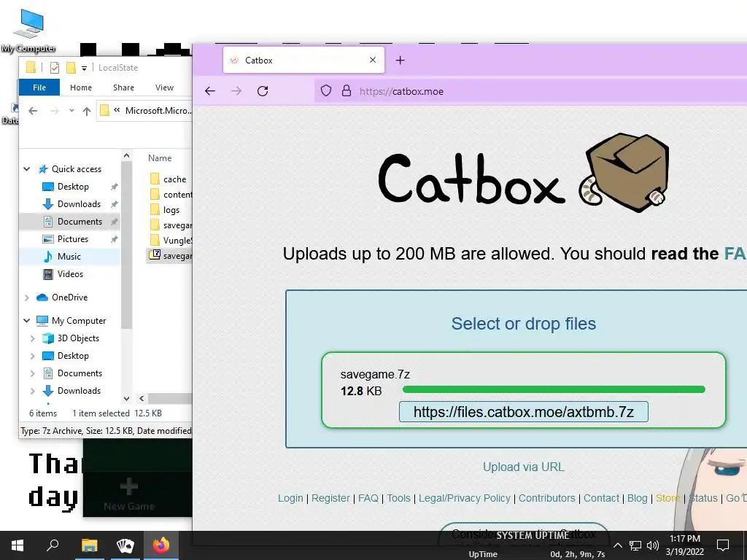Select the savegame 7z archive file
This screenshot has height=560, width=747.
(171, 256)
